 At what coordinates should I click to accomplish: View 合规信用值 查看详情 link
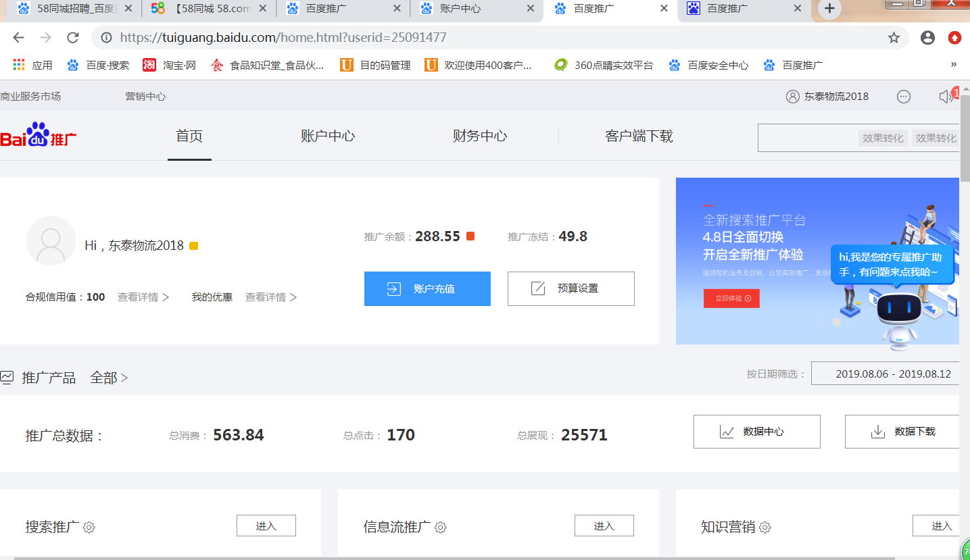(x=143, y=297)
